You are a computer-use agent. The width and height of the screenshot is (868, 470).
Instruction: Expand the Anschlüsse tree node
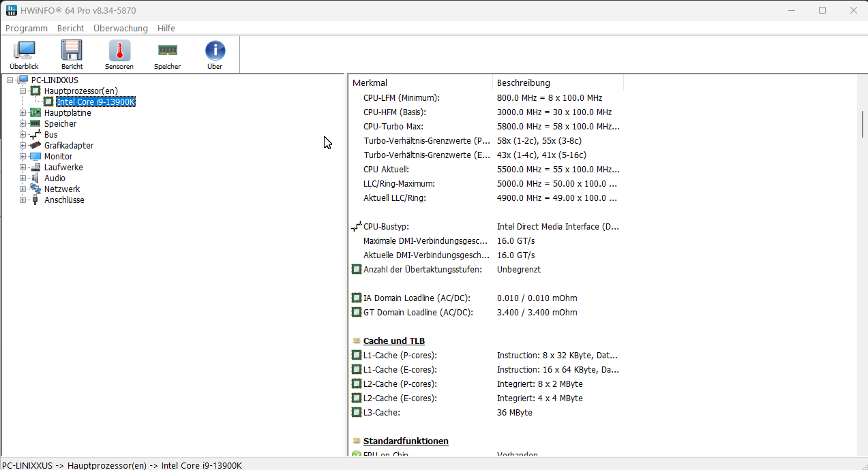point(23,200)
